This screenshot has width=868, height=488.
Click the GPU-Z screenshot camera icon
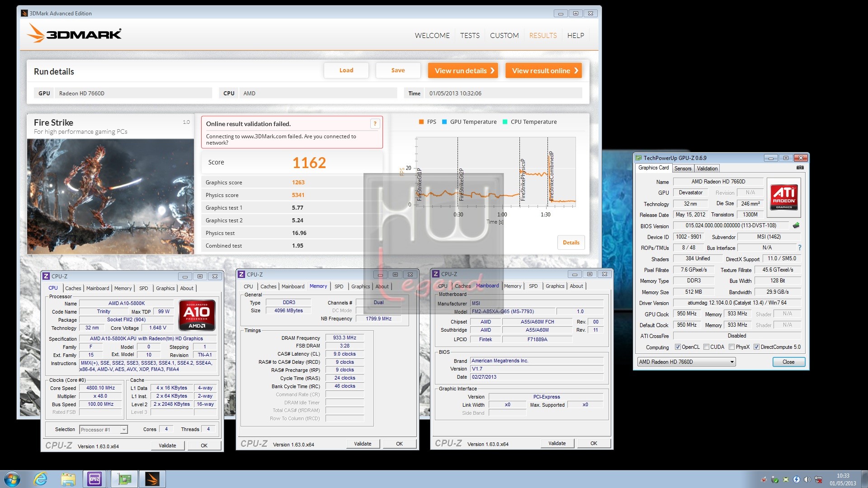tap(800, 168)
